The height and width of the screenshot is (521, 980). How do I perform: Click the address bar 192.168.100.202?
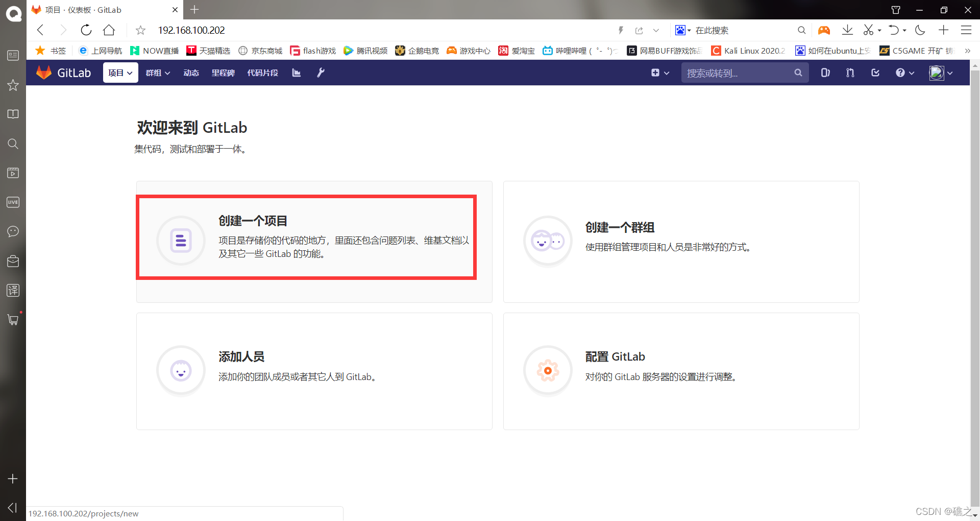(x=191, y=30)
